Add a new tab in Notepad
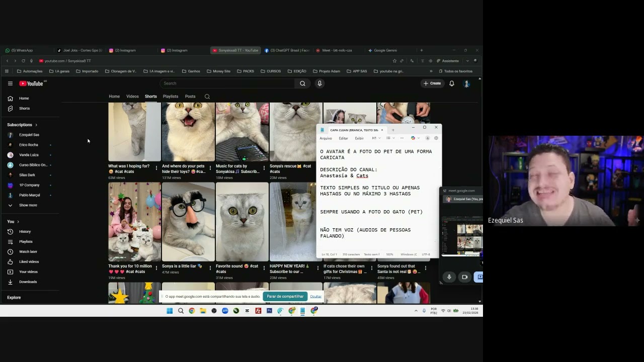 pos(393,130)
